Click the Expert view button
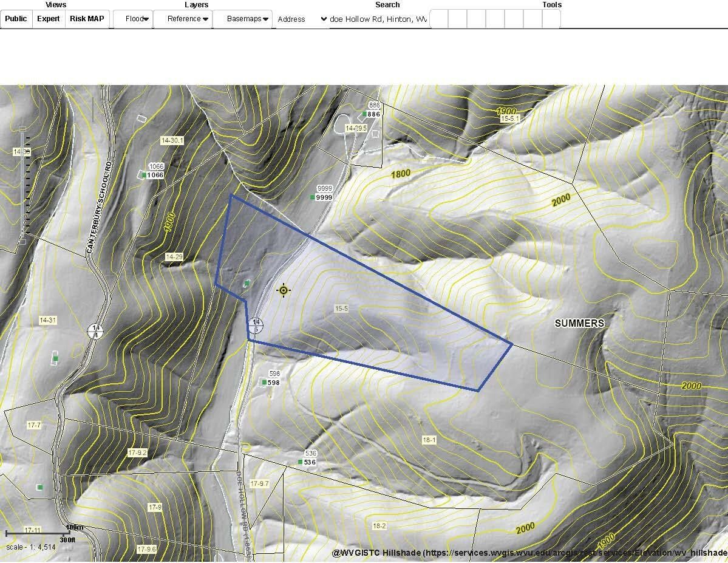The image size is (728, 563). point(49,19)
